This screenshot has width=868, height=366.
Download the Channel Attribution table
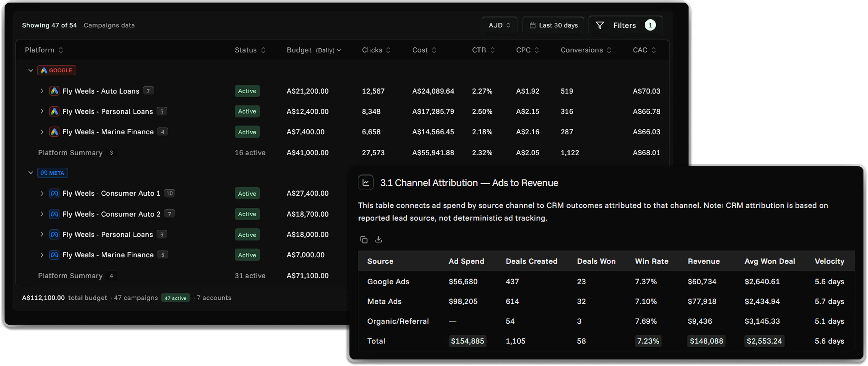pyautogui.click(x=379, y=239)
